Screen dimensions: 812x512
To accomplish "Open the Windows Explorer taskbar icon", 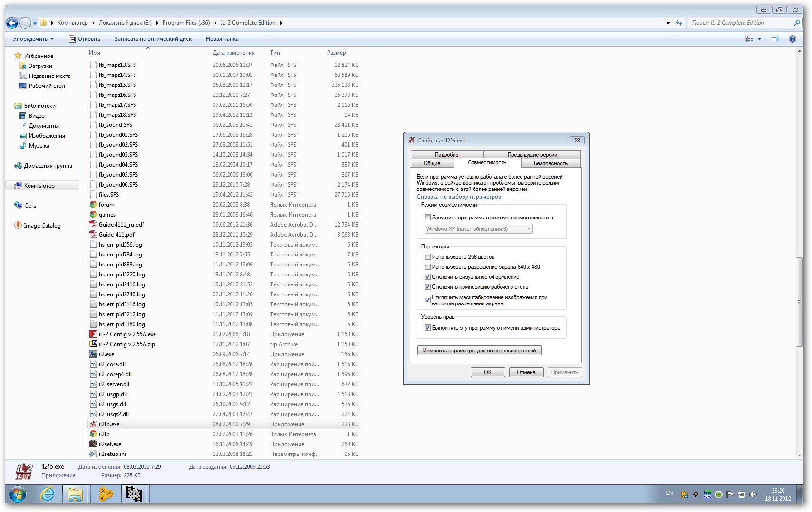I will click(x=75, y=494).
